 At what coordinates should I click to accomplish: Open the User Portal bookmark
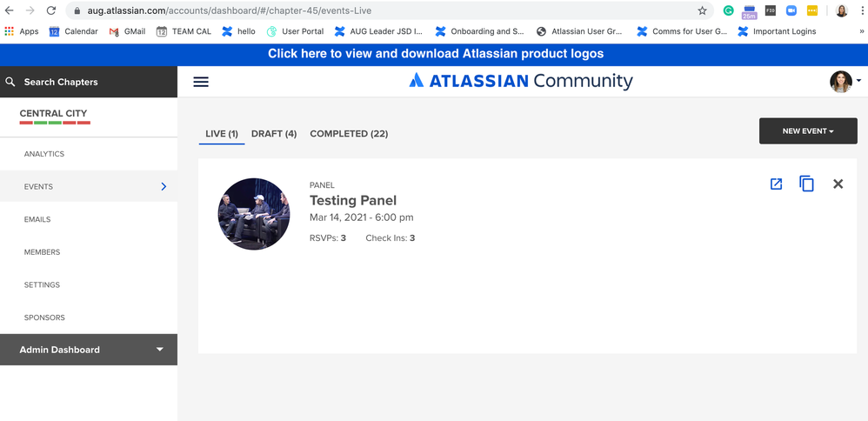[295, 31]
